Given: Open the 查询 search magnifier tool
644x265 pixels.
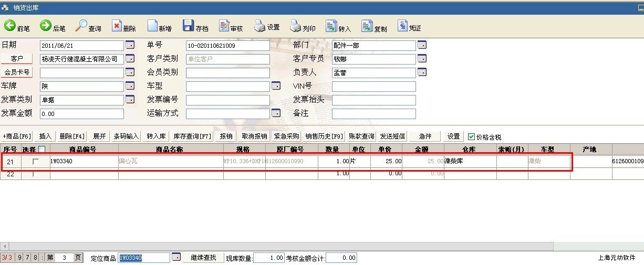Looking at the screenshot, I should tap(81, 26).
